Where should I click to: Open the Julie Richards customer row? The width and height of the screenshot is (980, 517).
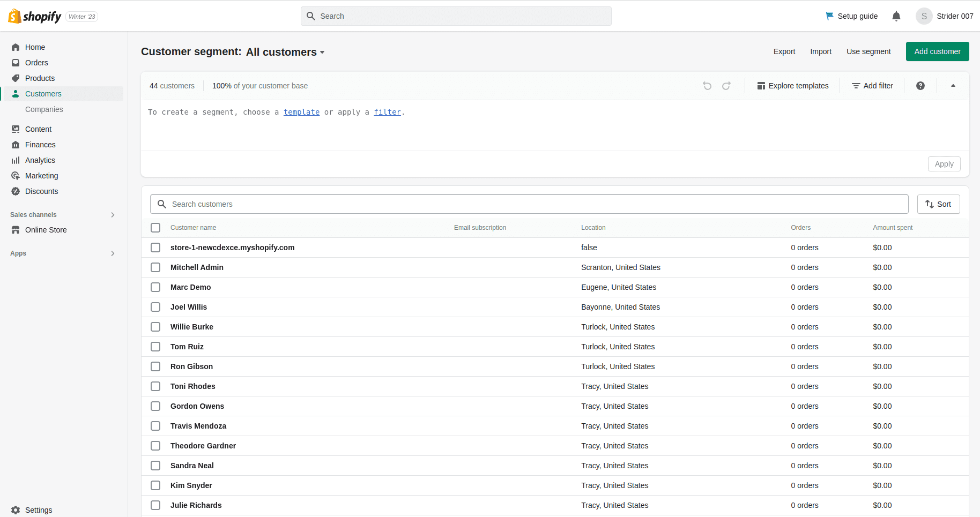555,505
